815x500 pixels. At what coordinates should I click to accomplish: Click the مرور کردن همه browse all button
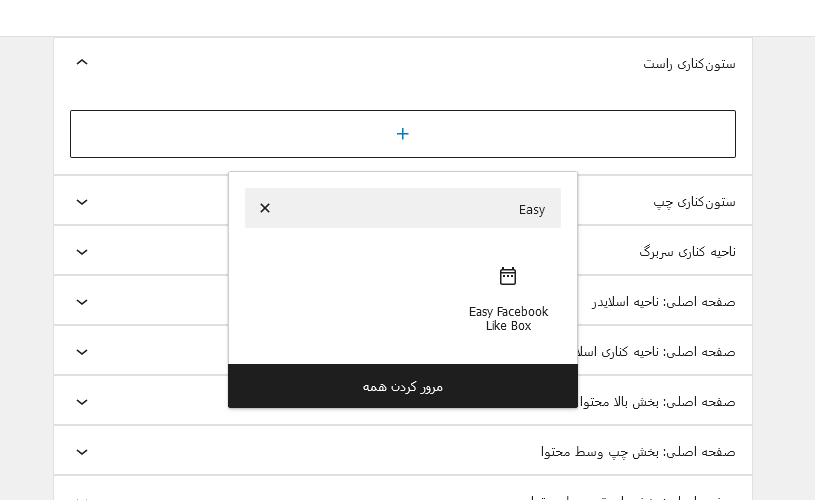point(403,386)
